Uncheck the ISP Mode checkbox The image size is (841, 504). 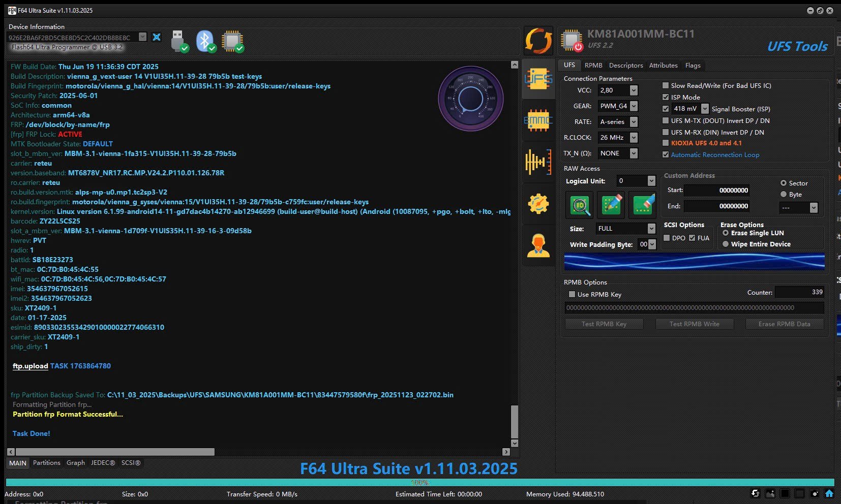666,97
